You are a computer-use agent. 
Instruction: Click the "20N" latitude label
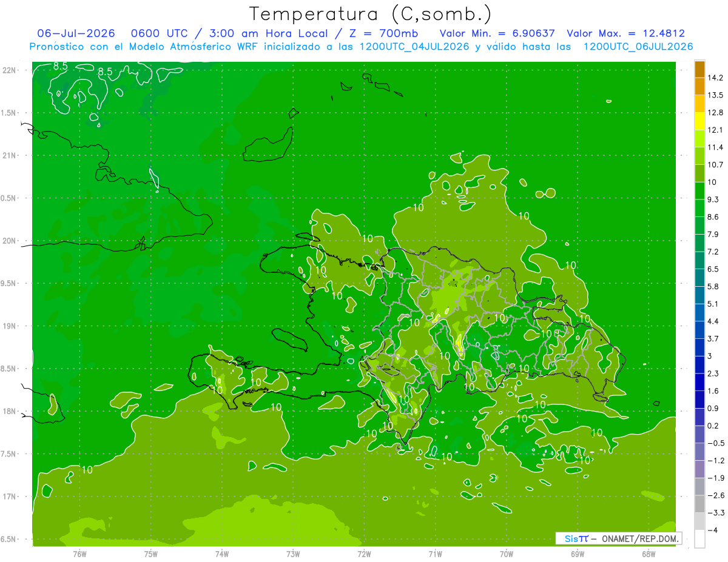10,241
